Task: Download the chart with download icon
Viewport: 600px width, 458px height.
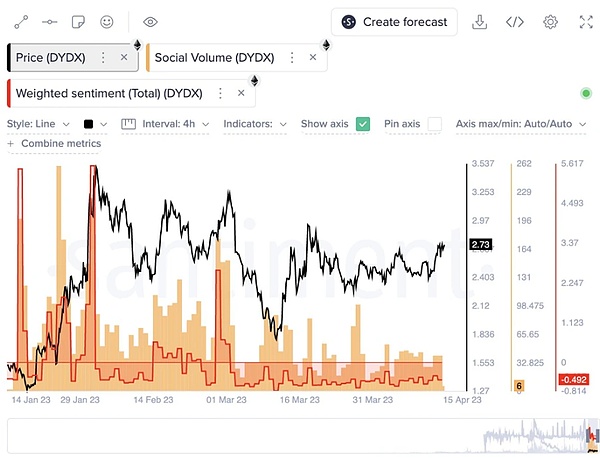Action: click(479, 22)
